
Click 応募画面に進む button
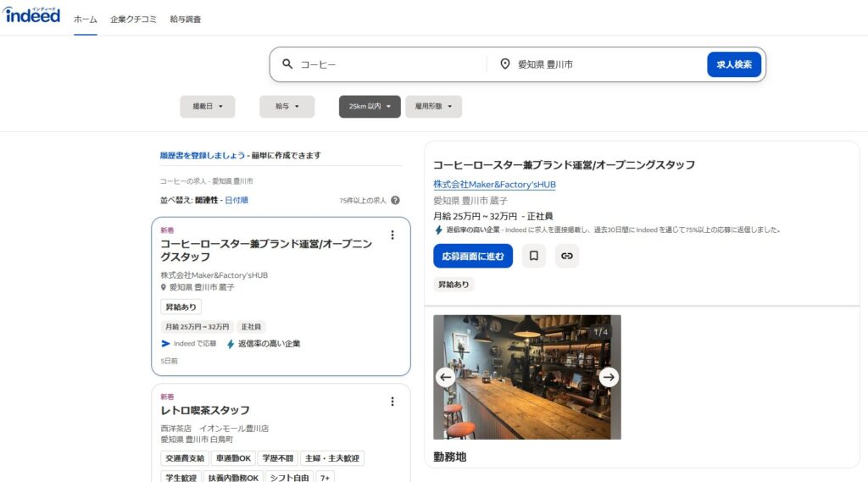(472, 256)
